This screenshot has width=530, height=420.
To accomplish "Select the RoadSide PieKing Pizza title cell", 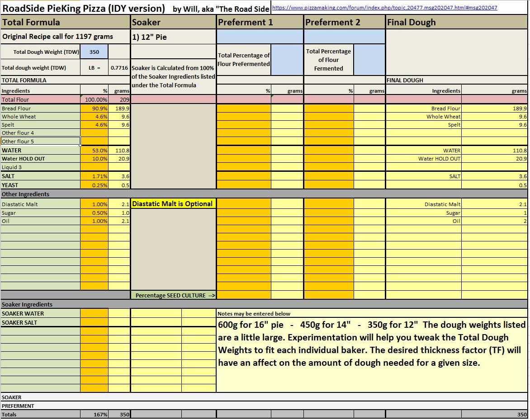I will click(x=84, y=8).
